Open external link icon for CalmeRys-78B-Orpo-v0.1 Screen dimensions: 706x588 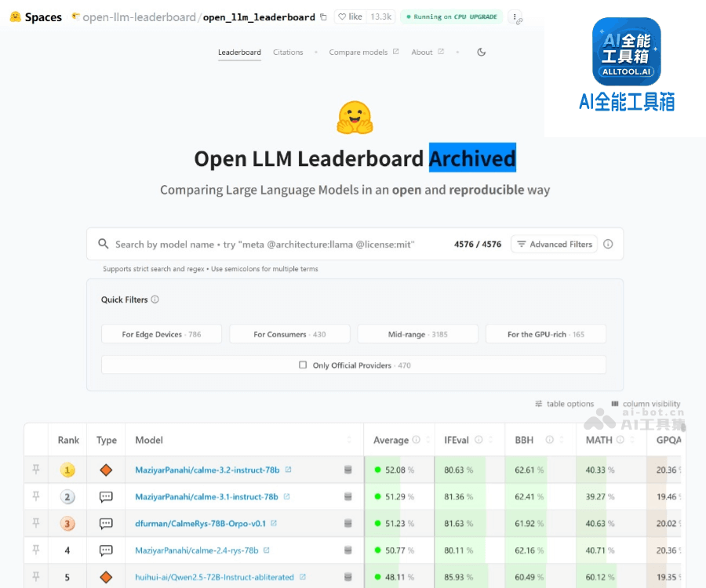tap(274, 523)
